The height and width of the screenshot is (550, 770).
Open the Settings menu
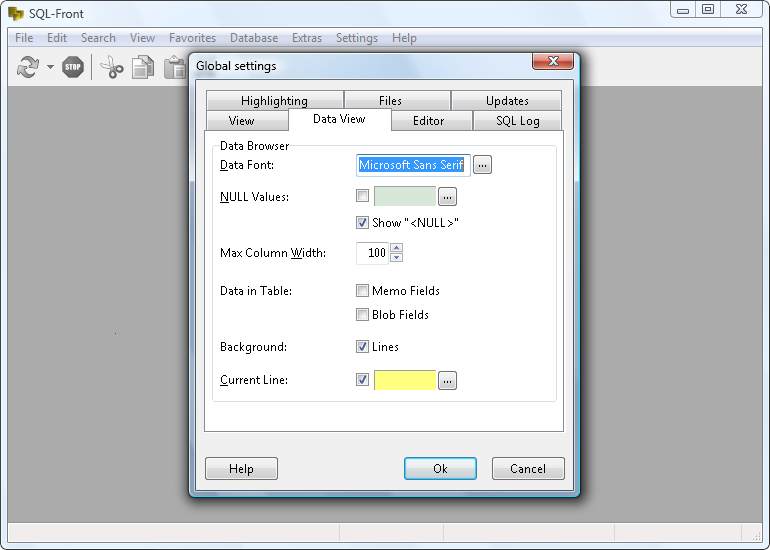click(357, 38)
